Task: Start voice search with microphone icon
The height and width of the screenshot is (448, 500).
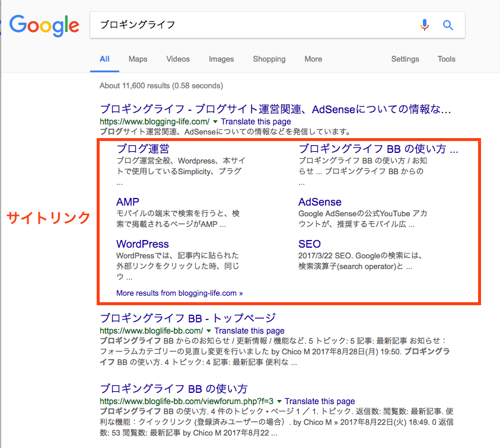Action: click(425, 25)
